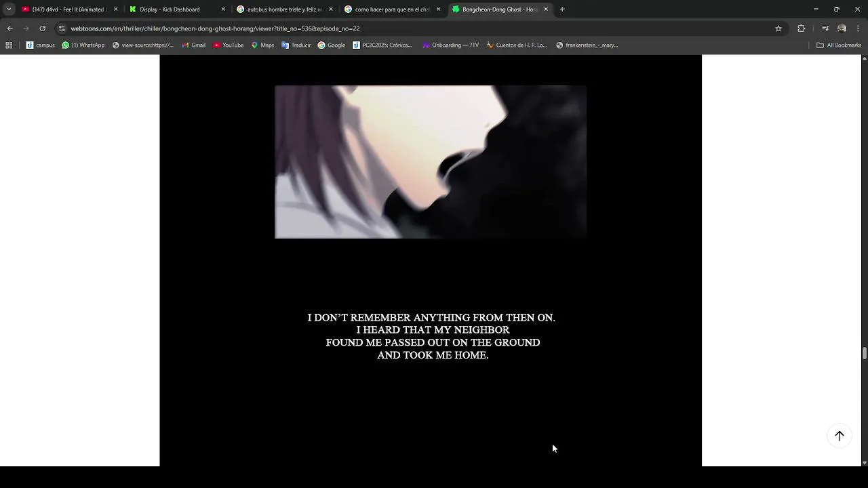
Task: Open the PC2C2025: Crónica bookmark
Action: tap(382, 45)
